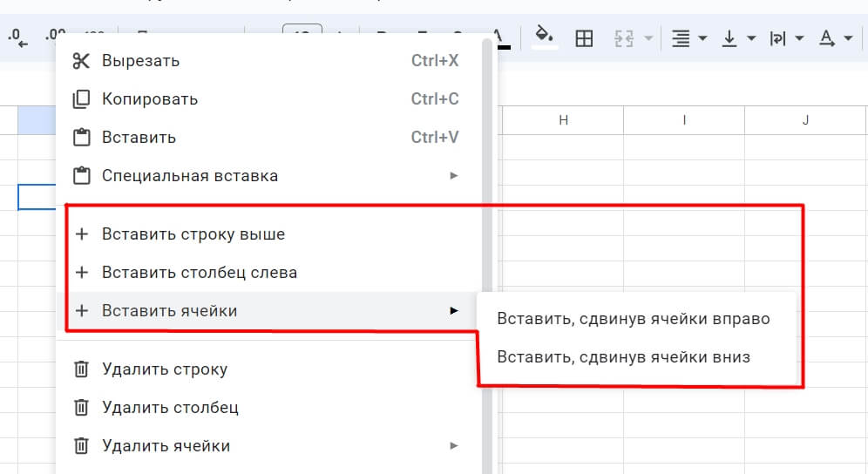868x474 pixels.
Task: Open the cell borders icon
Action: [x=584, y=38]
